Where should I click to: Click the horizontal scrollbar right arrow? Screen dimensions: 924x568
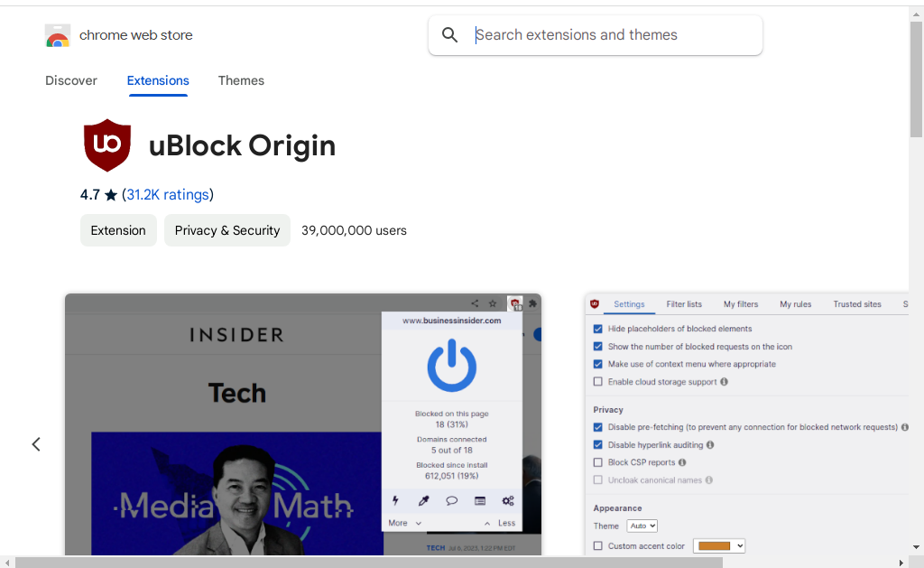[x=901, y=563]
